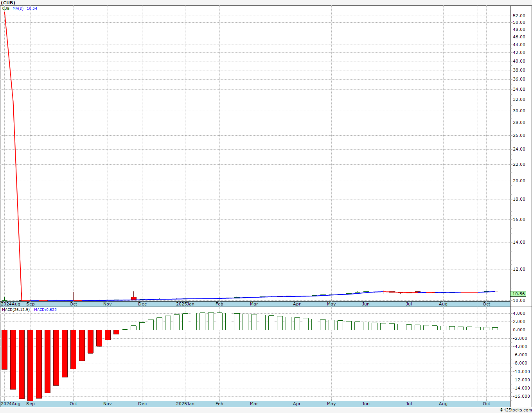Click the (CUB) chart title

point(8,3)
